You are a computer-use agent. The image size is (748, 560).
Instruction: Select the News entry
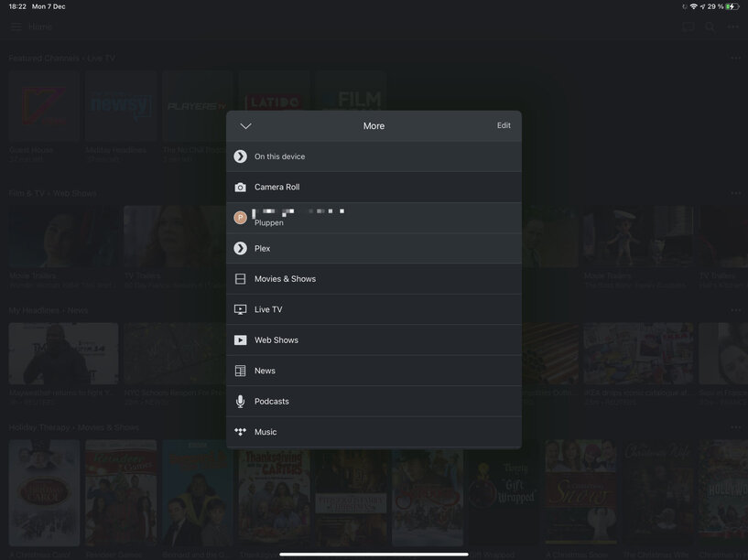374,371
